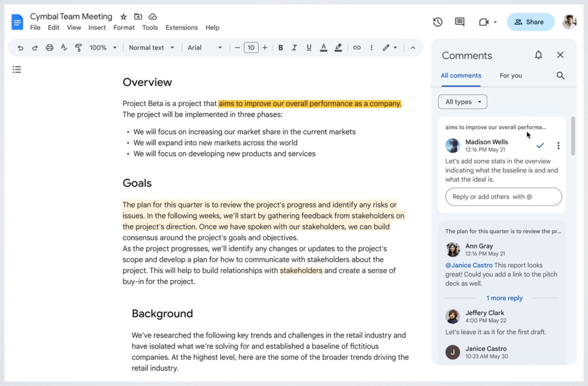This screenshot has height=386, width=588.
Task: Expand the Arial font dropdown
Action: [205, 48]
